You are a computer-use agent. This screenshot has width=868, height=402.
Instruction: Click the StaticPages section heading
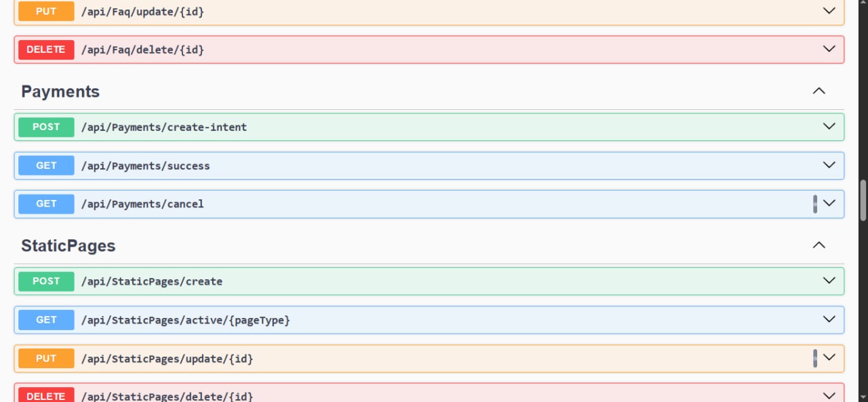pyautogui.click(x=68, y=245)
